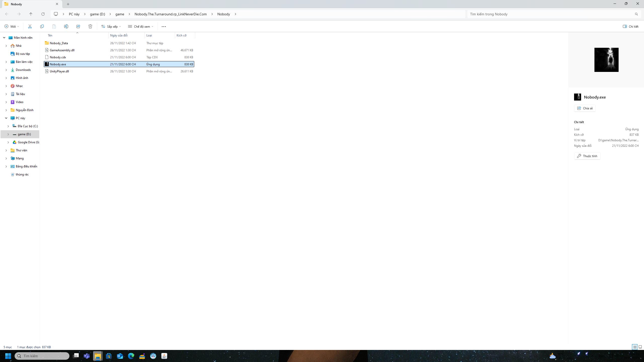
Task: Click the Cut scissors icon in toolbar
Action: pyautogui.click(x=30, y=26)
